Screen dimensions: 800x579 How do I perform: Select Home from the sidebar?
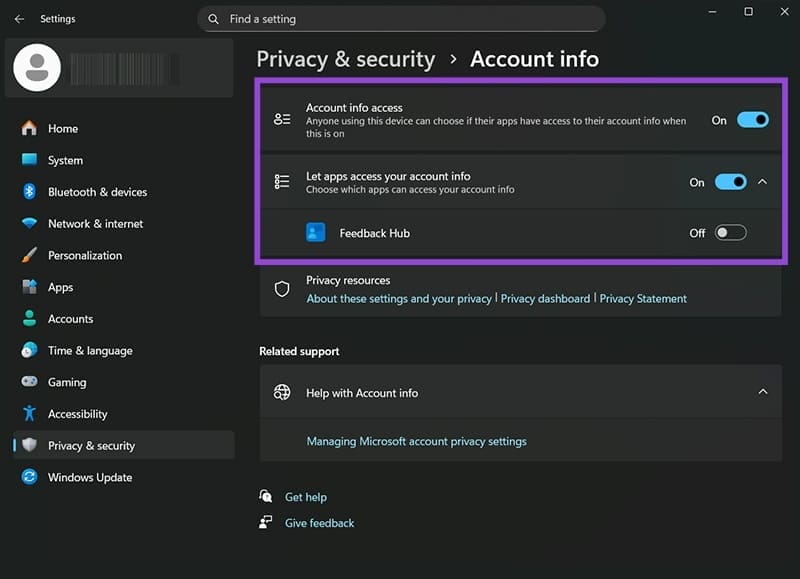coord(63,128)
